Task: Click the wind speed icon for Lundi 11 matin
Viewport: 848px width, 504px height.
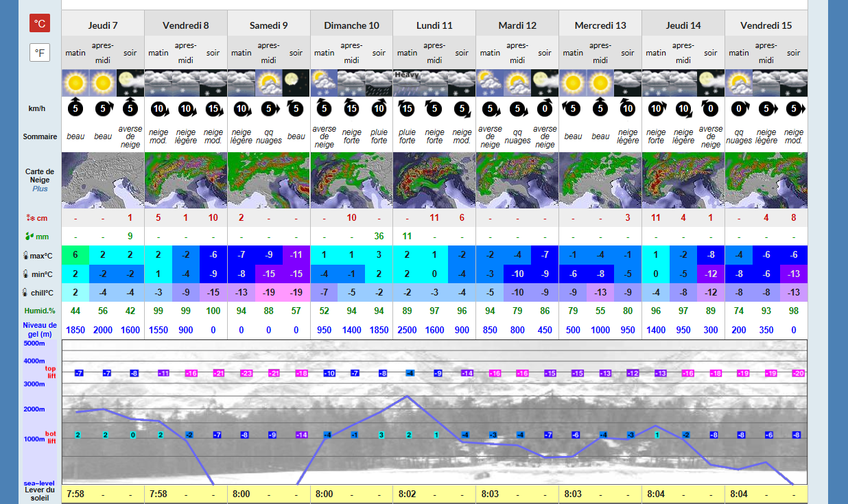Action: click(x=407, y=109)
